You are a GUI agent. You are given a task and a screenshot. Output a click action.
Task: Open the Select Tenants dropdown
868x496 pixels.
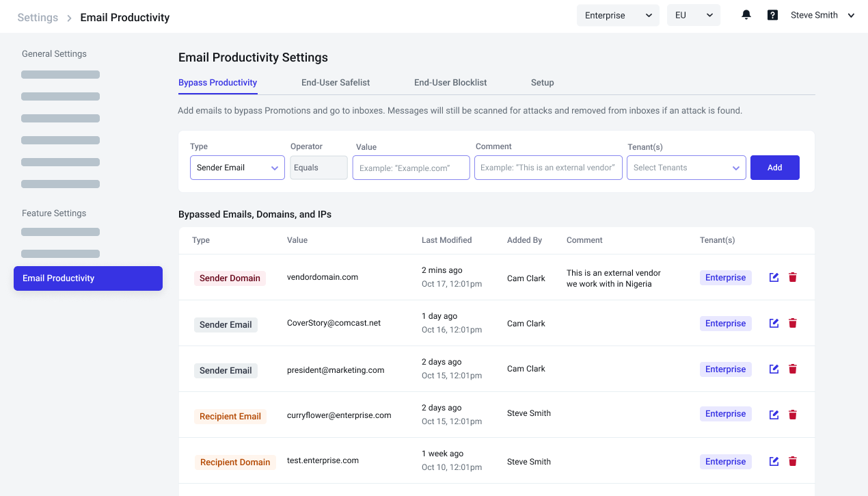click(x=686, y=168)
